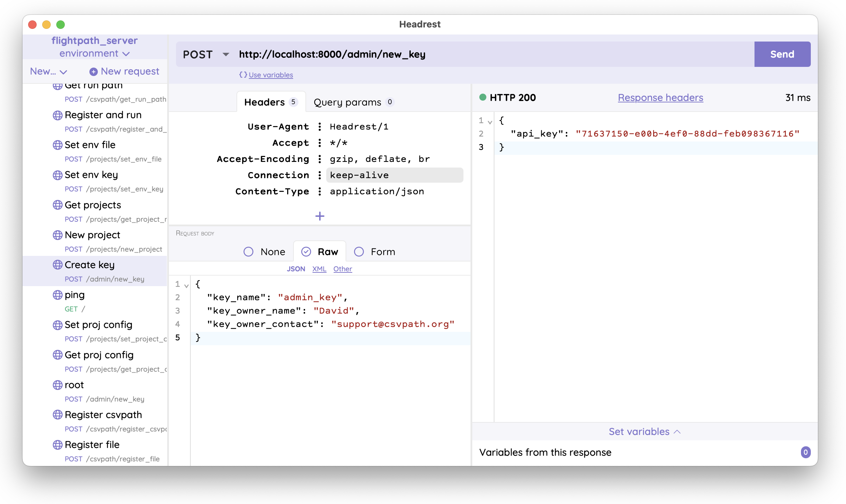Select the Form request body radio
The width and height of the screenshot is (846, 504).
click(x=359, y=252)
